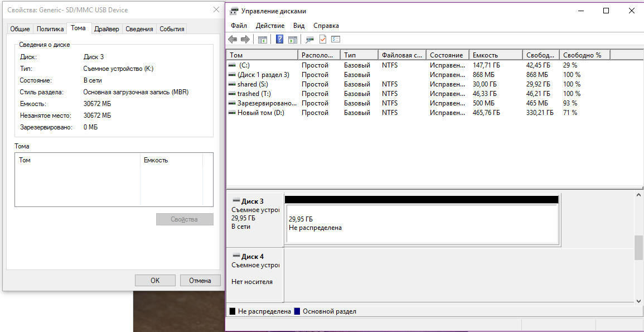This screenshot has width=644, height=332.
Task: Click the rescan disks toolbar icon
Action: click(310, 39)
